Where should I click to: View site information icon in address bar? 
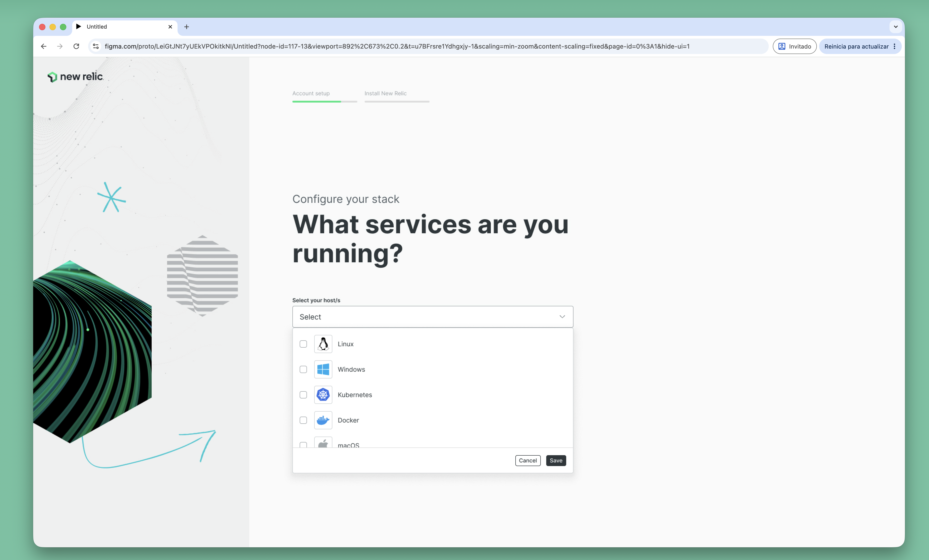pyautogui.click(x=96, y=46)
